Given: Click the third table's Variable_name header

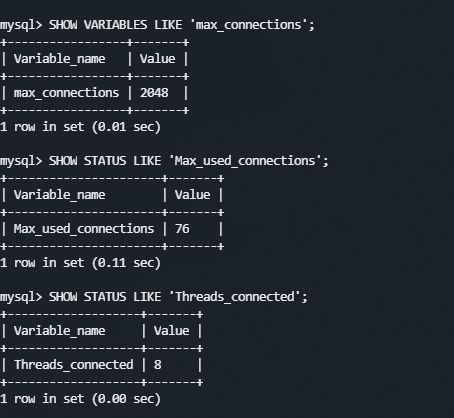Looking at the screenshot, I should tap(59, 331).
